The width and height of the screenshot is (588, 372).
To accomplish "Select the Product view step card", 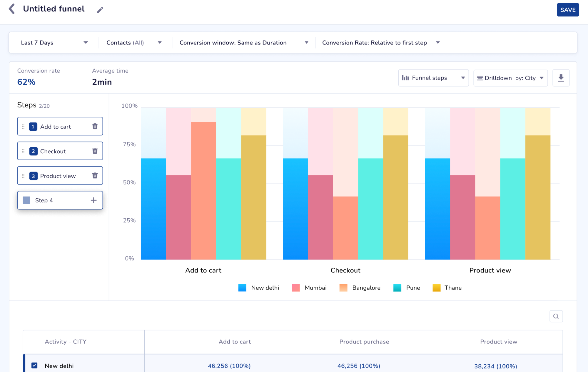I will tap(60, 176).
